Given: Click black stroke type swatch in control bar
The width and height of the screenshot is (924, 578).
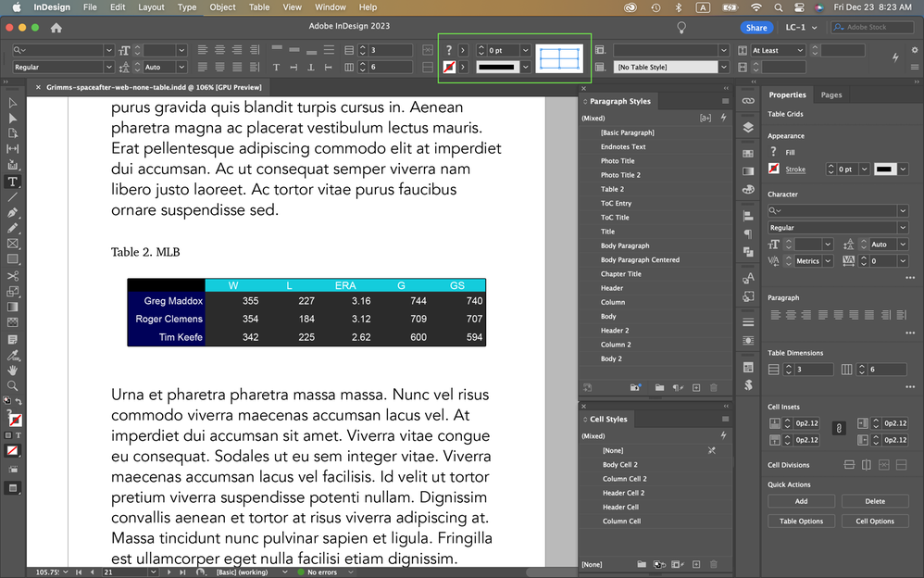Looking at the screenshot, I should click(497, 68).
